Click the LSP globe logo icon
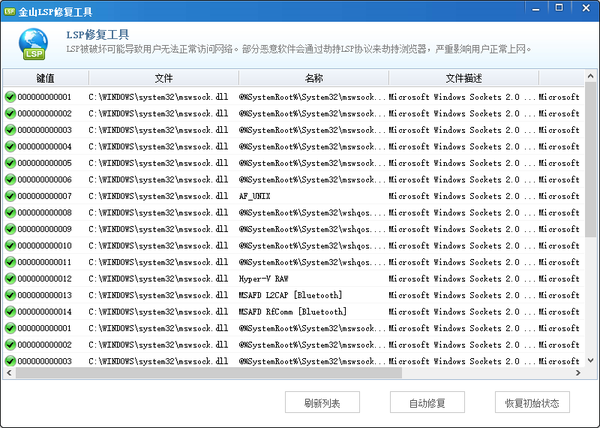The image size is (600, 428). 34,43
